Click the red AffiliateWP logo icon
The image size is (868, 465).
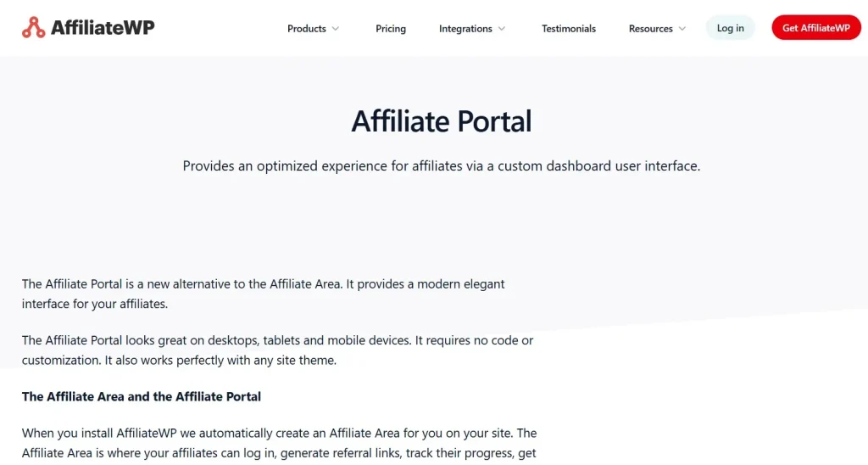tap(33, 27)
